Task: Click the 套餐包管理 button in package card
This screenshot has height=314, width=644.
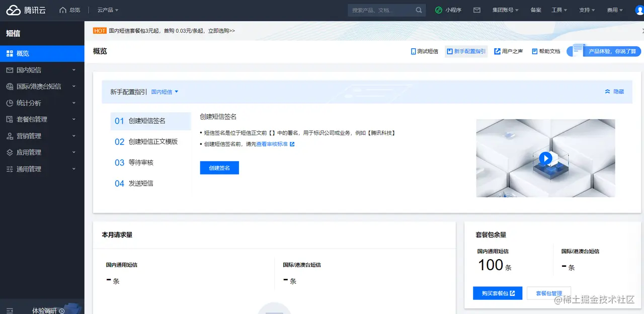Action: point(549,293)
